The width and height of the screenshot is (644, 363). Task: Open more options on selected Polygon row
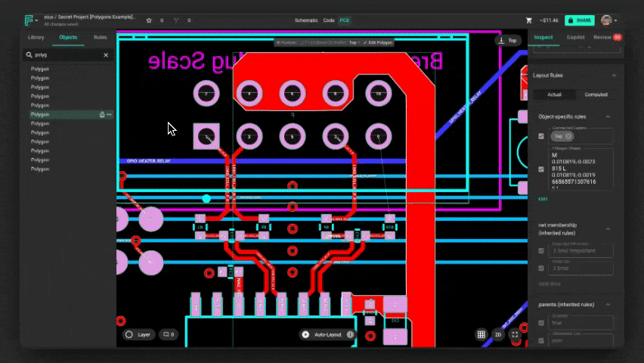(x=110, y=114)
